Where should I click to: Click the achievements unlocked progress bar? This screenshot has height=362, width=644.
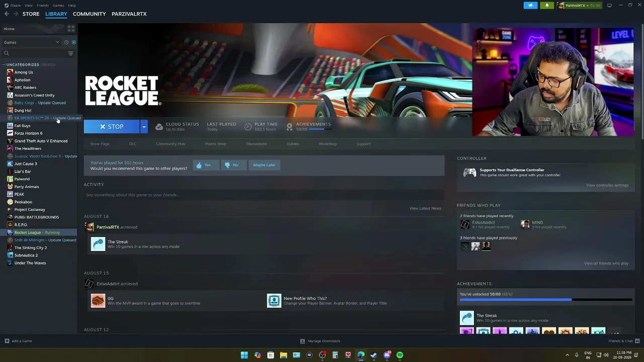545,300
